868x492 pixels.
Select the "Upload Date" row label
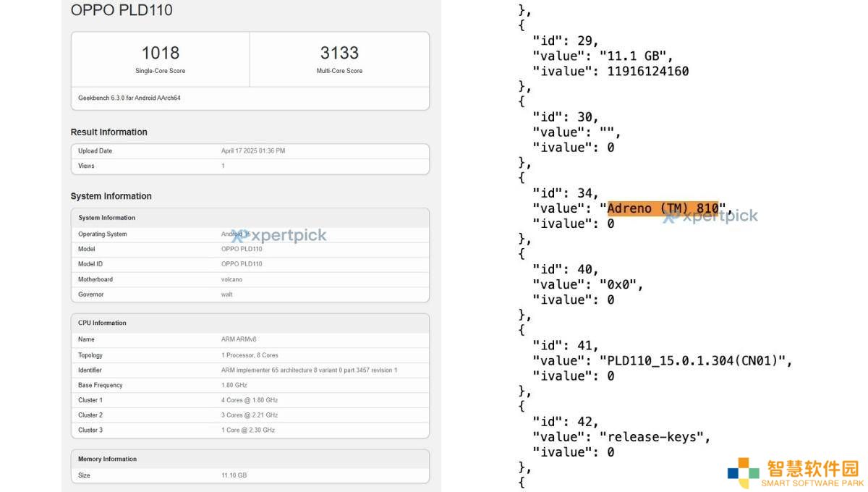click(95, 151)
